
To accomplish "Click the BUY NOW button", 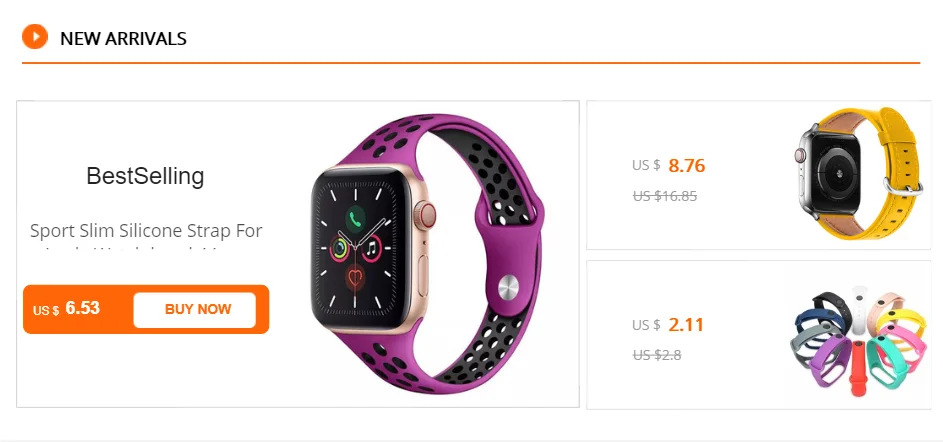I will coord(195,310).
